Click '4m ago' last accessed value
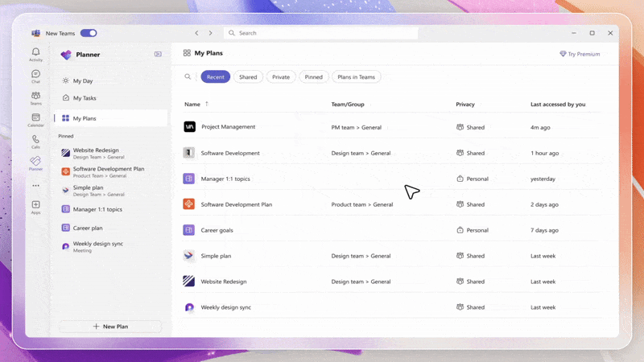The width and height of the screenshot is (644, 362). (x=540, y=127)
